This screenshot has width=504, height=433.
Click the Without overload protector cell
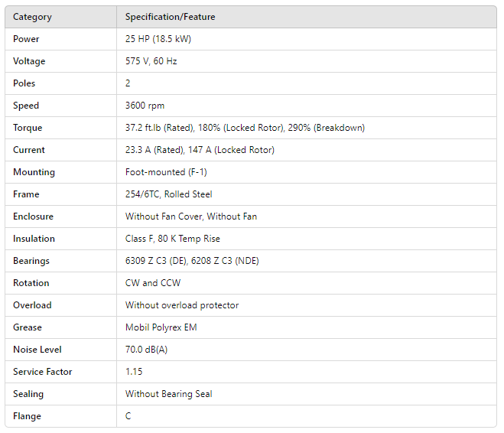182,305
